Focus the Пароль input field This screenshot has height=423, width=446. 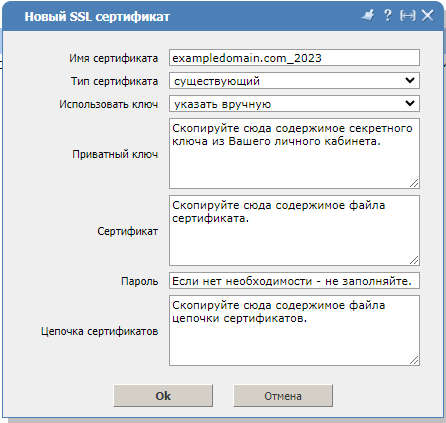294,281
